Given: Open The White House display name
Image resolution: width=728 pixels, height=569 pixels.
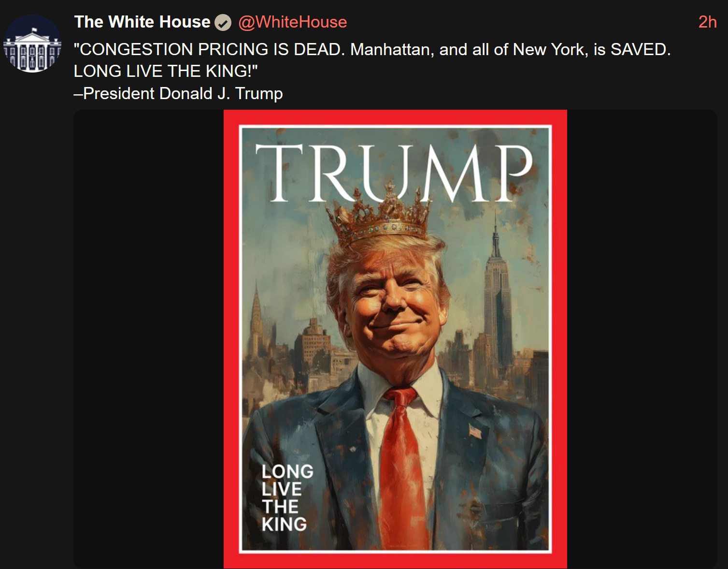Looking at the screenshot, I should (142, 22).
